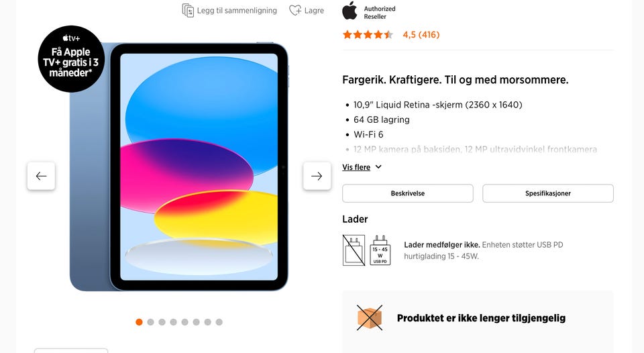The height and width of the screenshot is (353, 644).
Task: Click the Legg til sammenligning link
Action: point(237,11)
